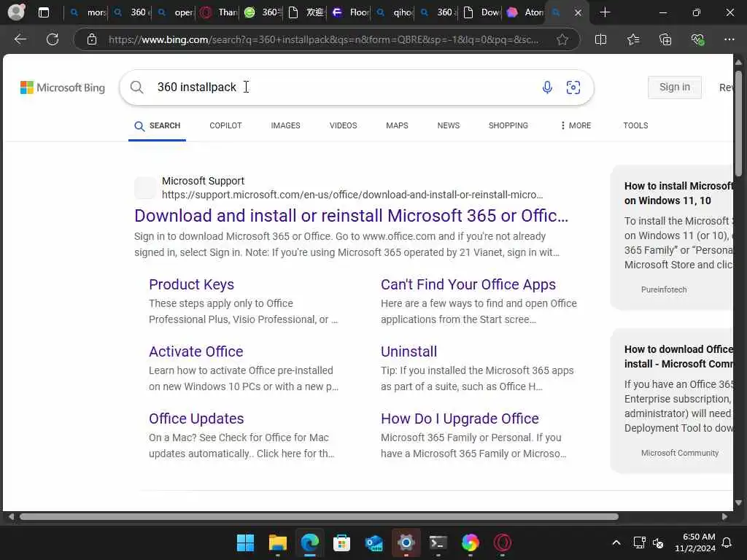View site information lock icon
747x560 pixels.
coord(92,39)
